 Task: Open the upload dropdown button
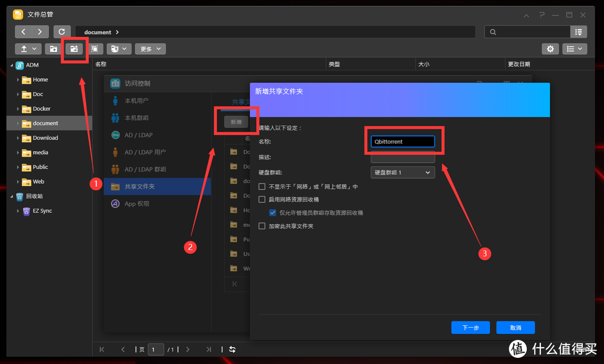tap(28, 49)
